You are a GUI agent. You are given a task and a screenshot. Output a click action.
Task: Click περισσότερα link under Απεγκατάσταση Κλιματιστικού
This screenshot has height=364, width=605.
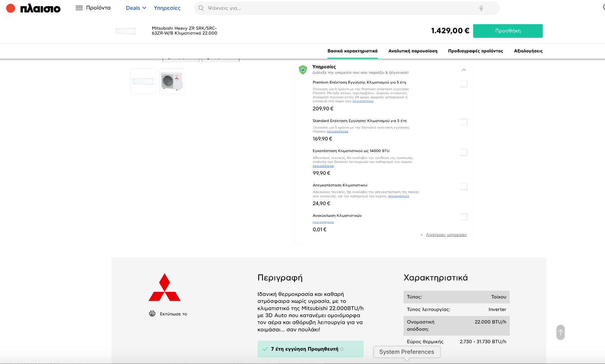point(399,196)
